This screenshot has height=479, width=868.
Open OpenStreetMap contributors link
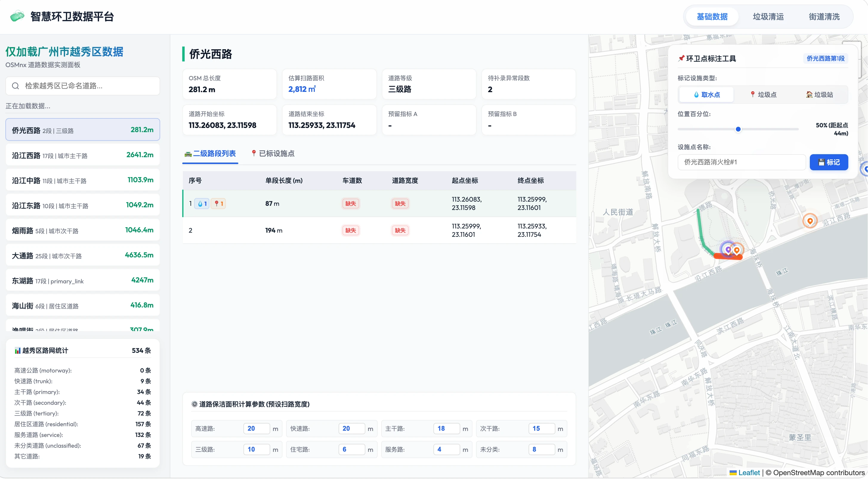tap(819, 473)
